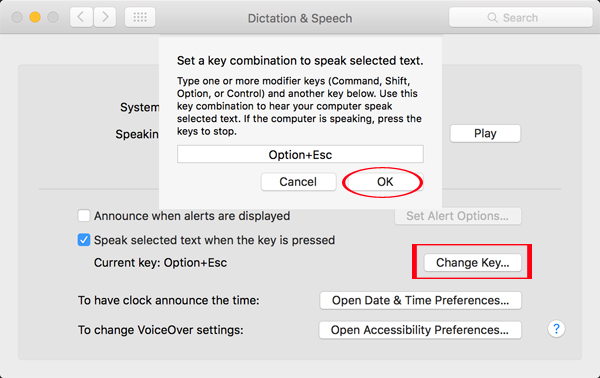Image resolution: width=600 pixels, height=378 pixels.
Task: Click into the Search field
Action: [x=521, y=18]
